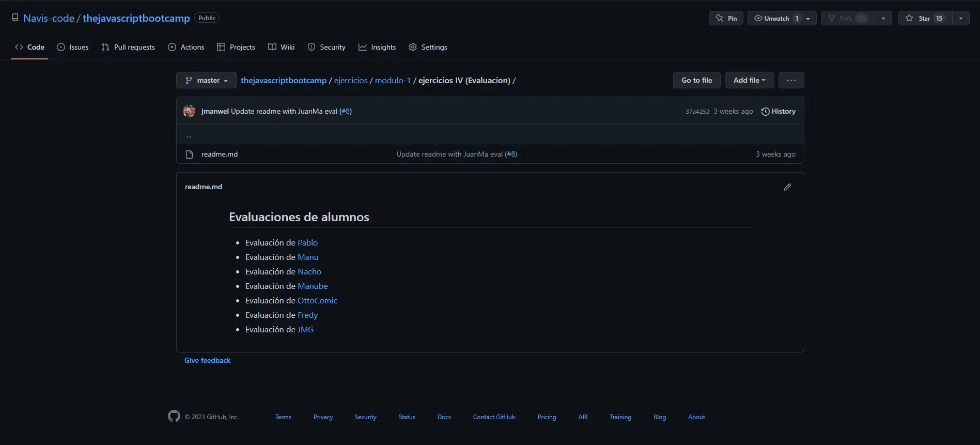Open jmanwel's profile link in commit row

pos(215,111)
